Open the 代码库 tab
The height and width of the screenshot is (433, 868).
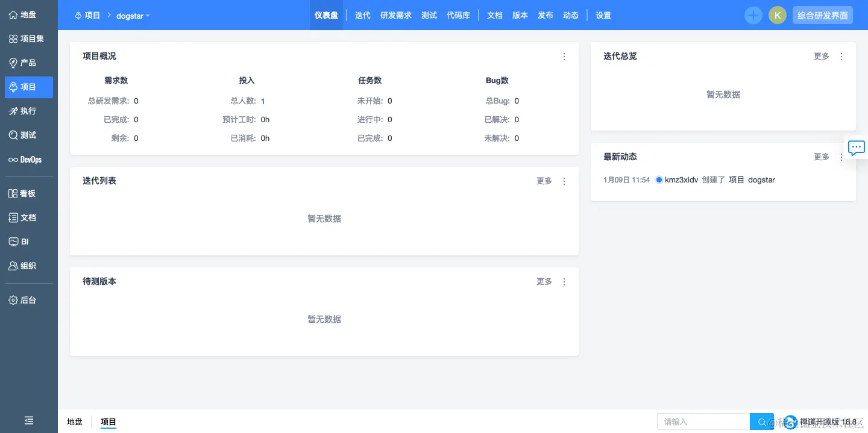pyautogui.click(x=458, y=15)
